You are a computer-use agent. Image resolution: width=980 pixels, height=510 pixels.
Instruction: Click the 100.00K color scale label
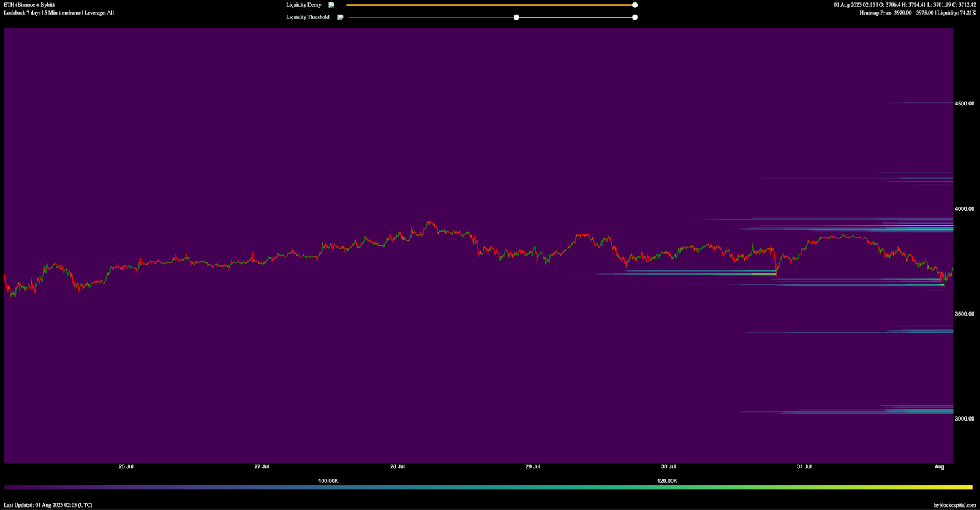[x=328, y=481]
